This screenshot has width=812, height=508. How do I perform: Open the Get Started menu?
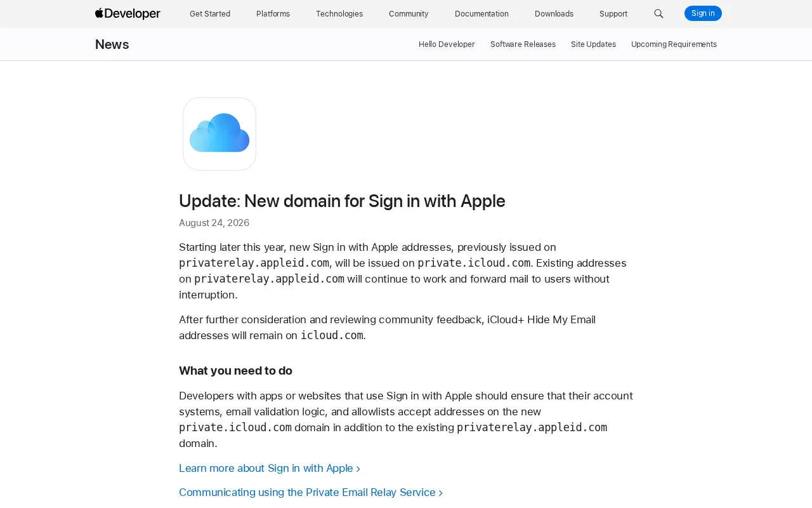tap(210, 14)
